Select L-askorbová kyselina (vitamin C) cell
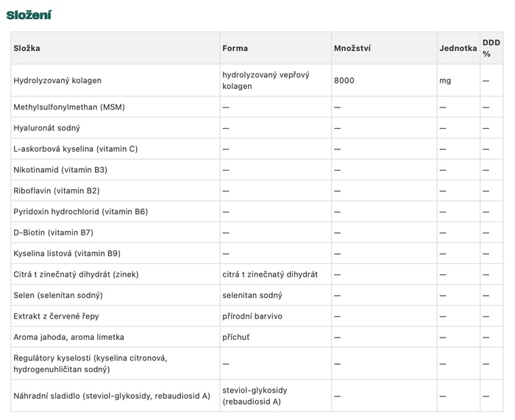515x420 pixels. (x=76, y=149)
